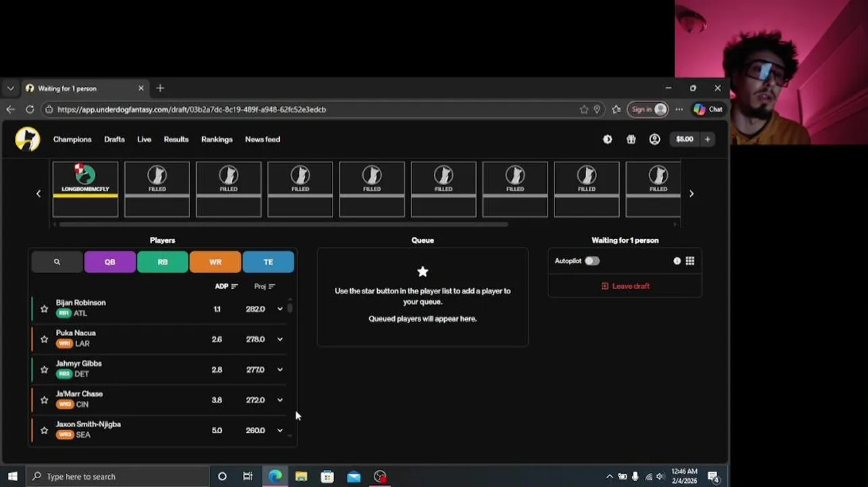Filter players by QB position
The height and width of the screenshot is (487, 868).
pos(110,262)
